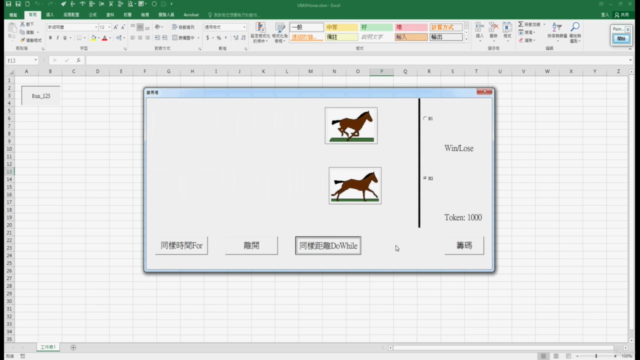Click the Format Painter brush icon

[x=23, y=40]
